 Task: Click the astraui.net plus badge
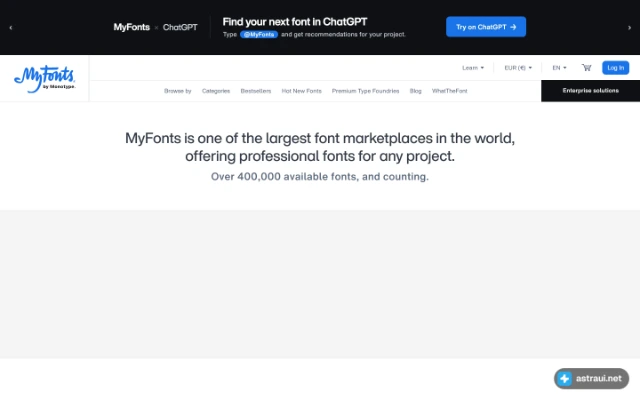[591, 378]
